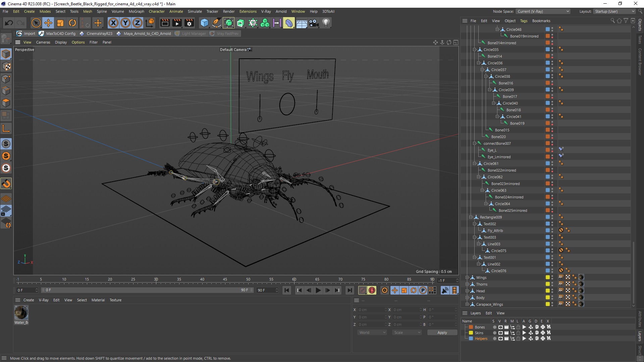Image resolution: width=644 pixels, height=362 pixels.
Task: Open the Character menu
Action: point(157,11)
